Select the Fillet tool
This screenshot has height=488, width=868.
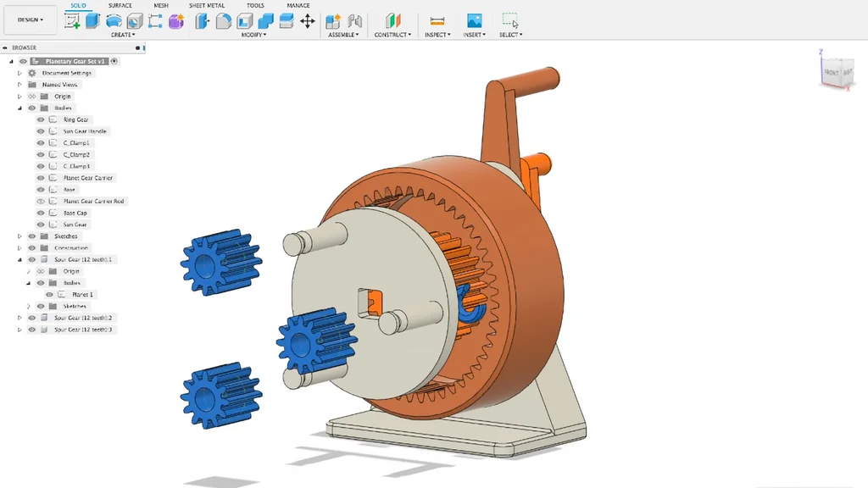pos(223,21)
